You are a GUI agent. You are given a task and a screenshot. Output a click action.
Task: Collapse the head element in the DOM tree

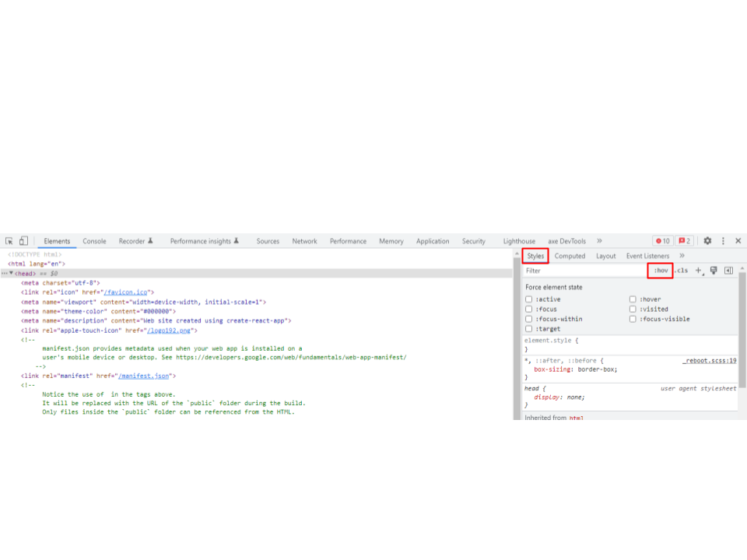[11, 273]
